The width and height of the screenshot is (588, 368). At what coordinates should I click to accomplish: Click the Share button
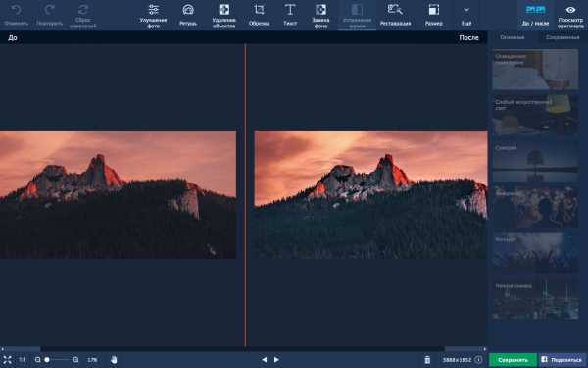coord(562,360)
